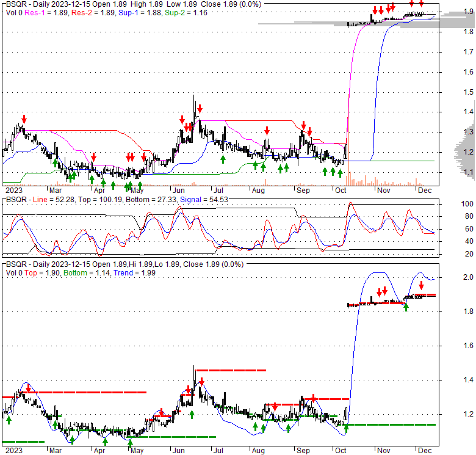This screenshot has width=476, height=455.
Task: Click the tall October volume spike bar in top chart
Action: coord(348,139)
